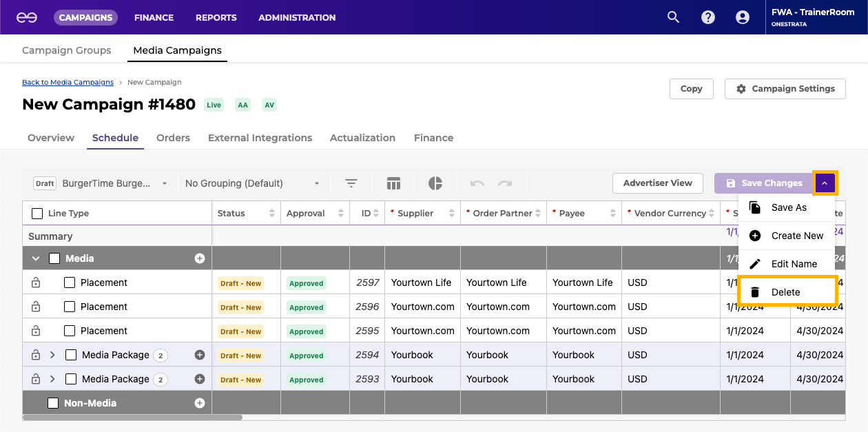This screenshot has height=432, width=868.
Task: Open the help question mark icon
Action: 707,17
